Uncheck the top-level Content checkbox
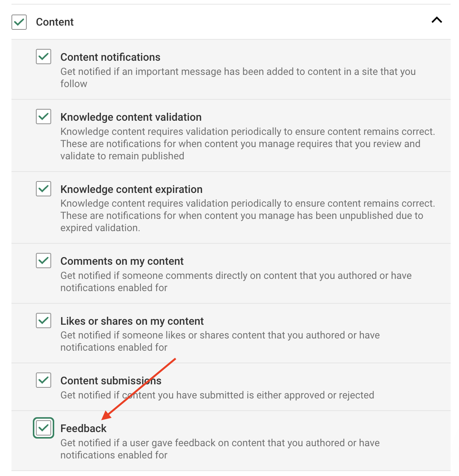The height and width of the screenshot is (476, 459). click(19, 22)
